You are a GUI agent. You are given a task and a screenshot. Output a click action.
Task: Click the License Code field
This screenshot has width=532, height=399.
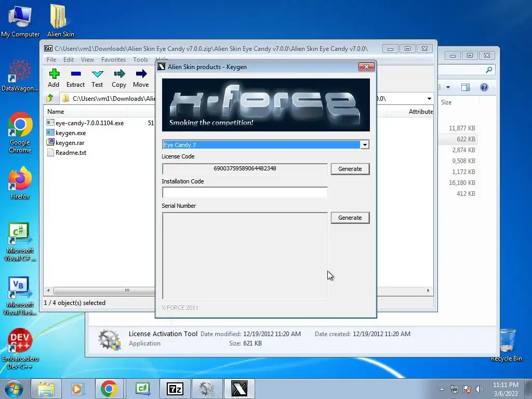click(245, 169)
